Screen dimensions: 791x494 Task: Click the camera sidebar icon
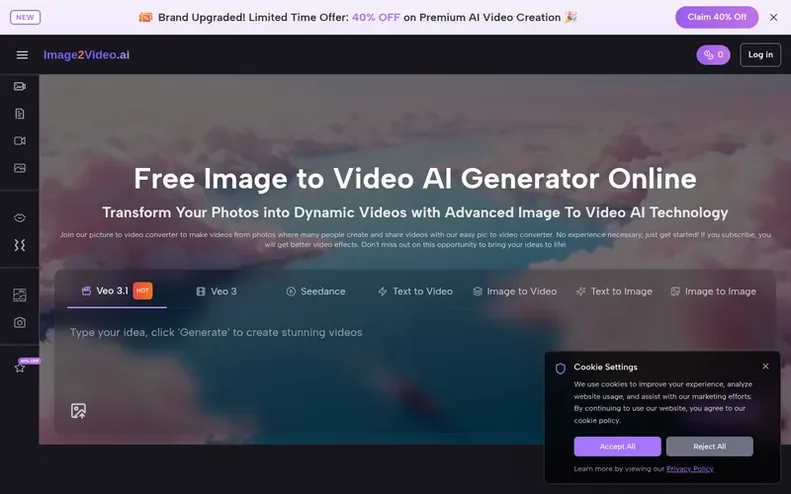[x=20, y=322]
